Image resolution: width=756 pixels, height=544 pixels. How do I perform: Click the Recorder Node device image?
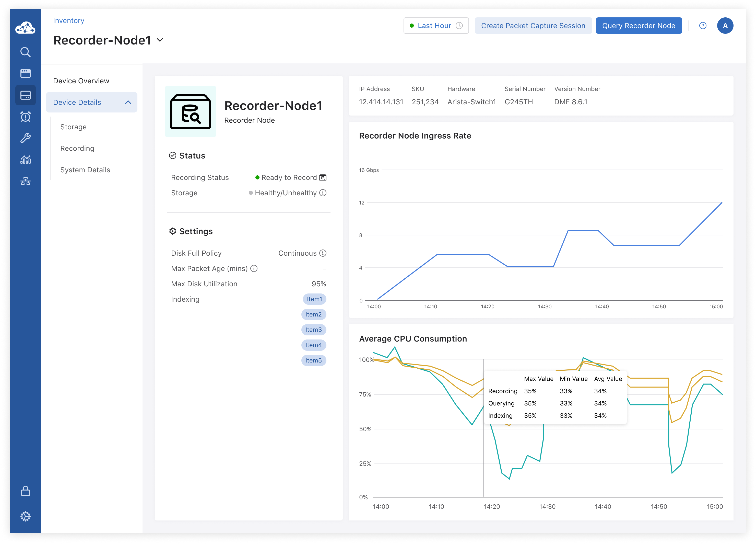pos(190,111)
